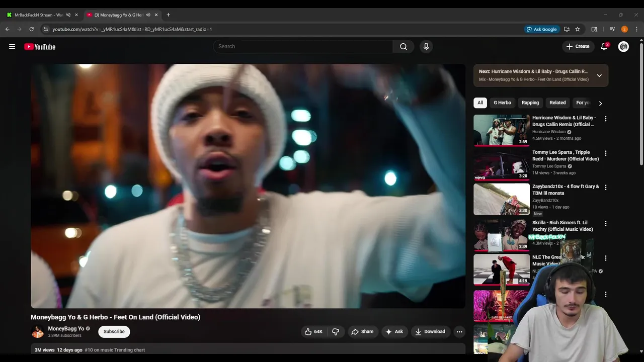
Task: Select the Related filter chip
Action: (x=557, y=103)
